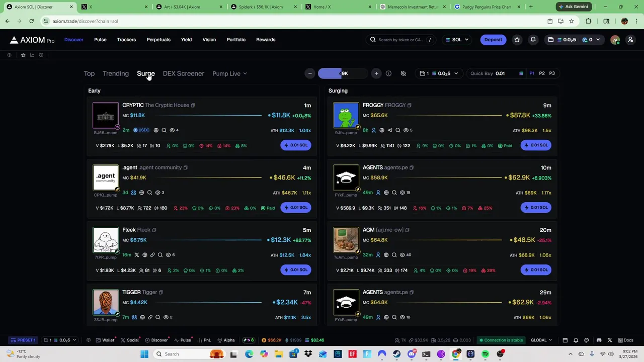This screenshot has height=362, width=644.
Task: Click the small gear under Axiom logo
Action: click(9, 55)
